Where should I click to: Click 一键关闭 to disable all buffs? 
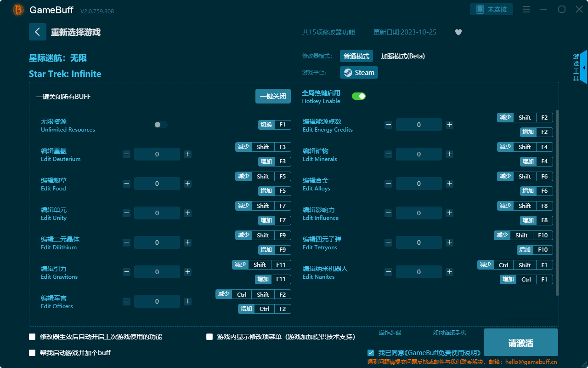pyautogui.click(x=273, y=96)
